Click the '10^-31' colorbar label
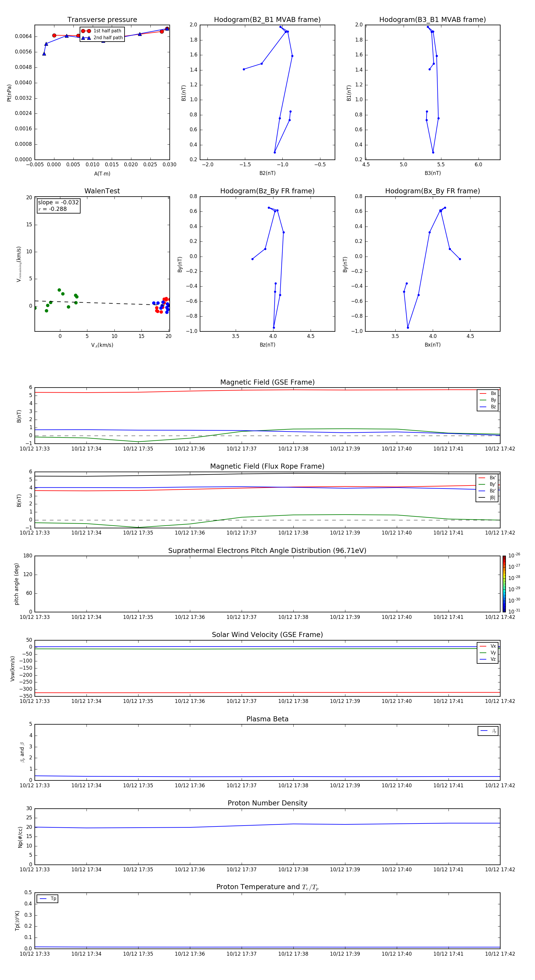535x980 pixels. pyautogui.click(x=514, y=611)
